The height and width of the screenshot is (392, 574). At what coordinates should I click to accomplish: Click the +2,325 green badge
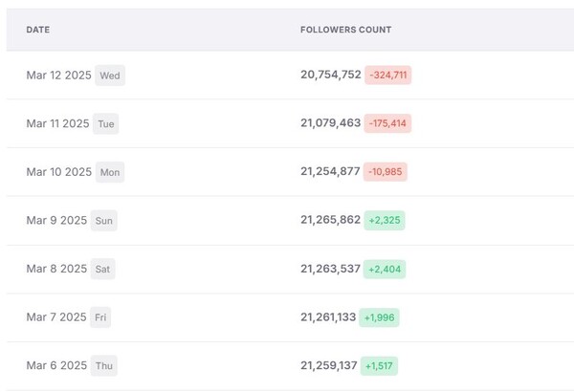click(383, 220)
